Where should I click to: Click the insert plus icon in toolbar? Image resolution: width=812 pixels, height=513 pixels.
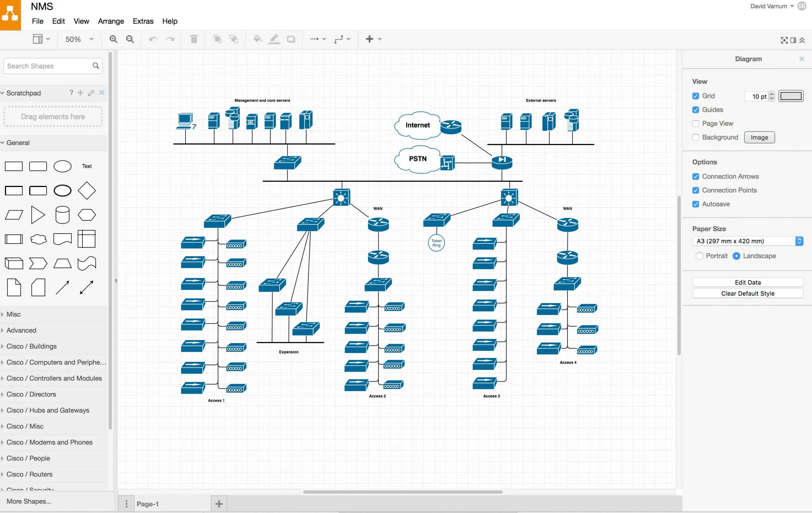pos(370,39)
